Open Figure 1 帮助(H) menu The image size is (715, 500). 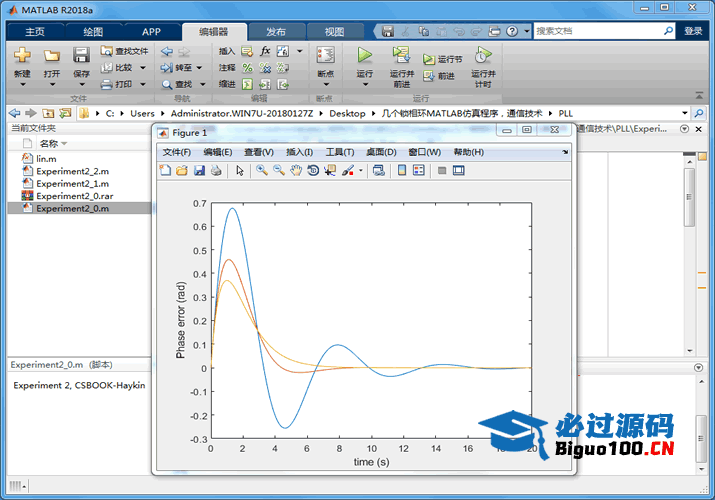[x=469, y=152]
